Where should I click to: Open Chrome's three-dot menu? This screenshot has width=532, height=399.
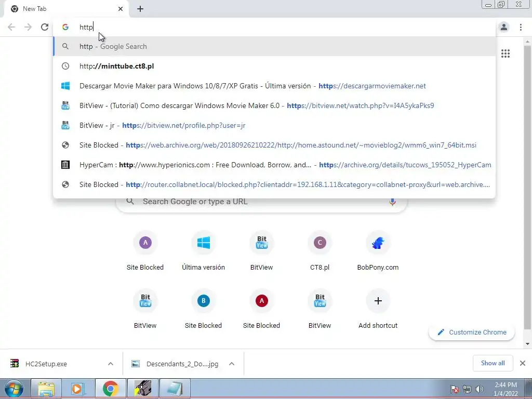521,27
